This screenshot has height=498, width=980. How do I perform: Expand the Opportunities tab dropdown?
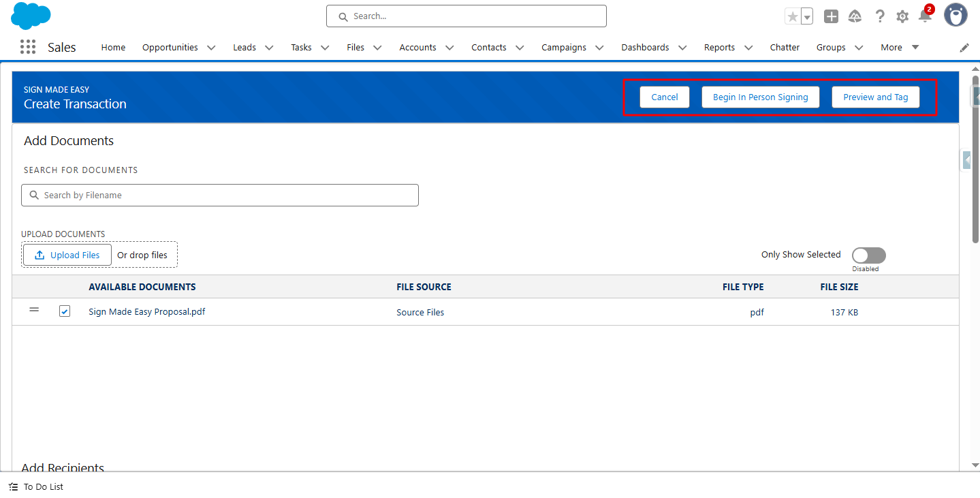[211, 48]
